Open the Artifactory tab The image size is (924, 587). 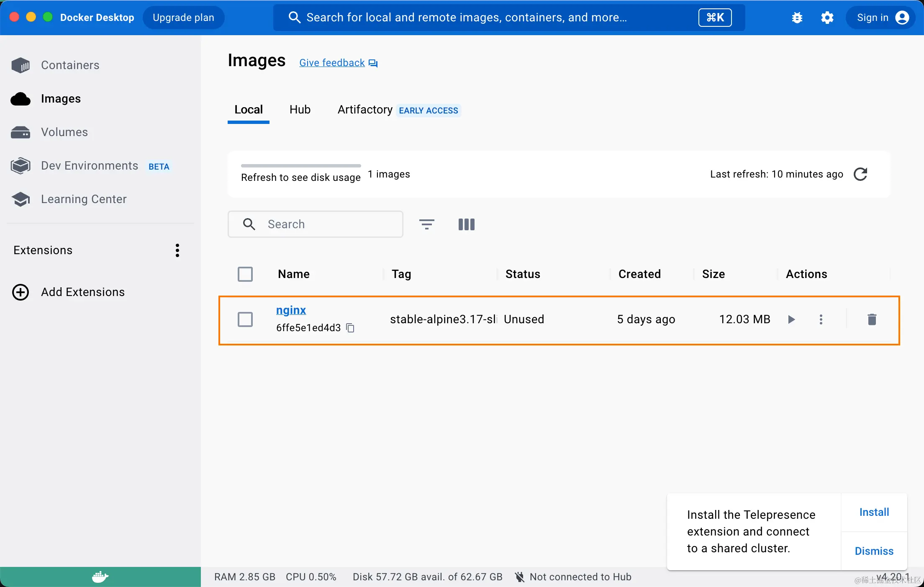(365, 110)
